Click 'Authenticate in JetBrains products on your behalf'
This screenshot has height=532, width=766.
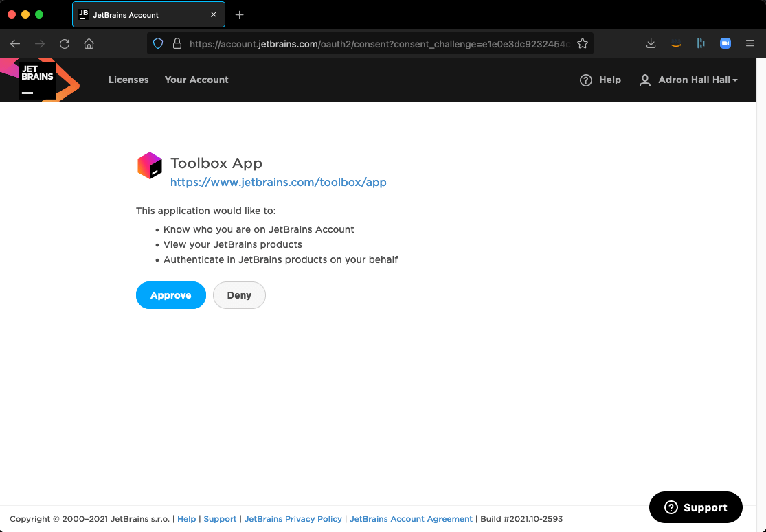tap(281, 259)
